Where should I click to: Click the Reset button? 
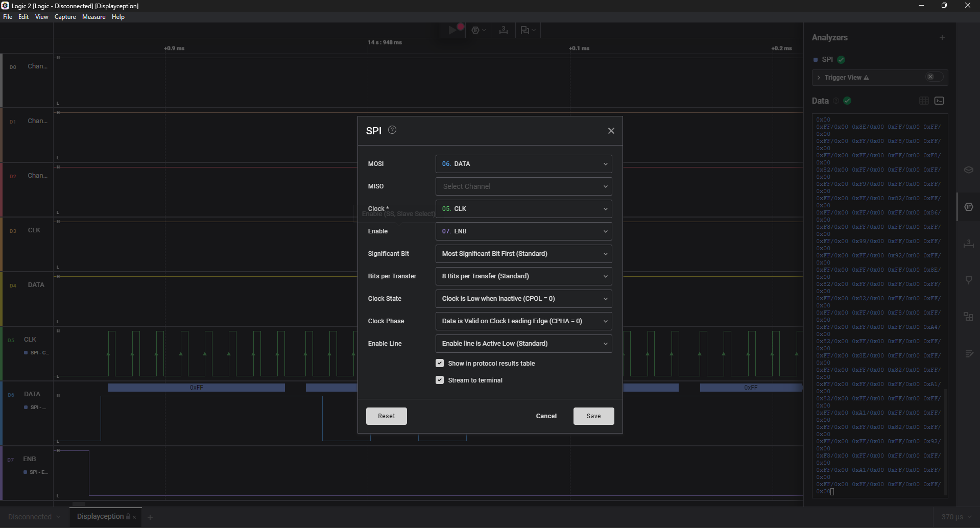(386, 416)
